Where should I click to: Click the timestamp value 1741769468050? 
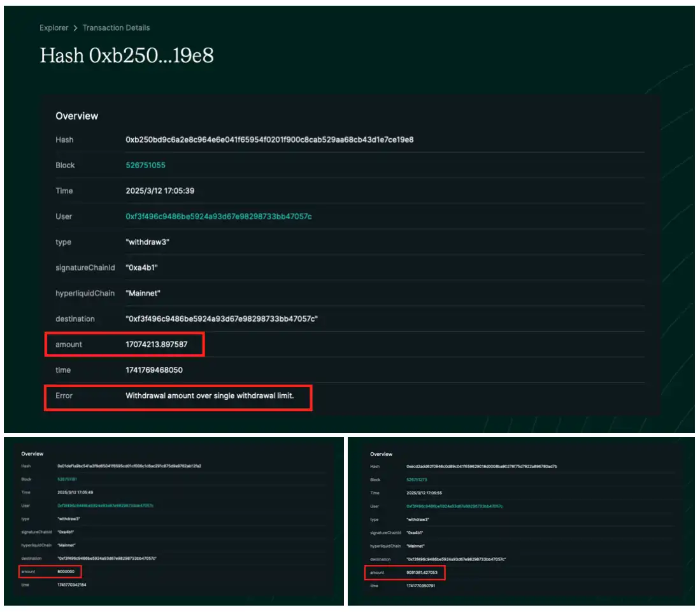tap(154, 370)
